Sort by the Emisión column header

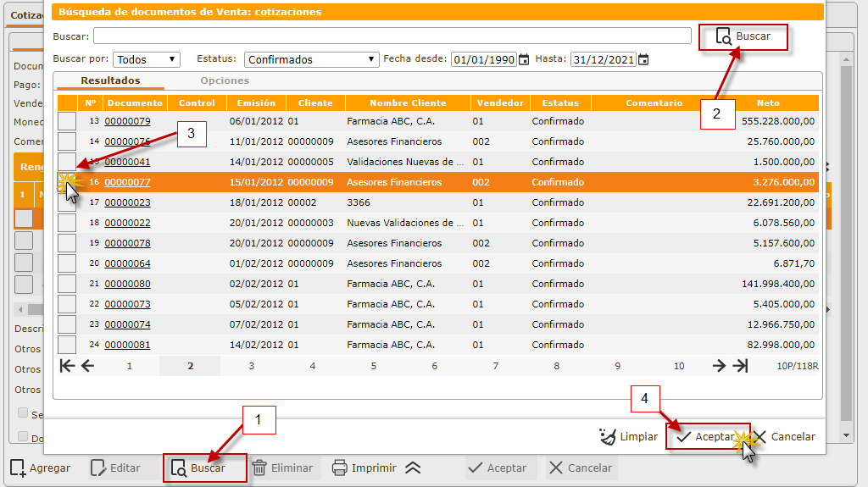(256, 103)
